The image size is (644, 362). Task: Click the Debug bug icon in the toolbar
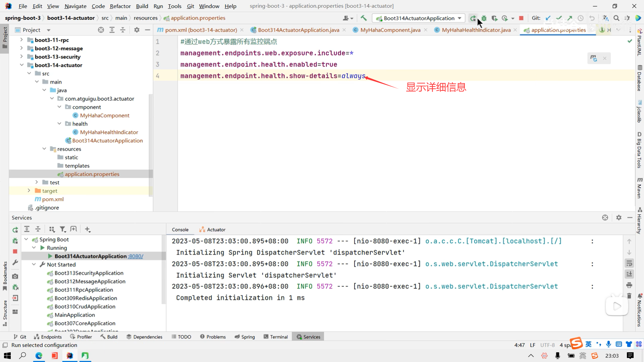484,18
